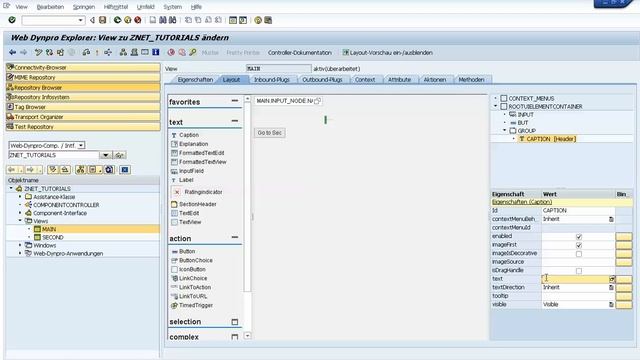Click the Go to Sec preview button

[x=269, y=133]
